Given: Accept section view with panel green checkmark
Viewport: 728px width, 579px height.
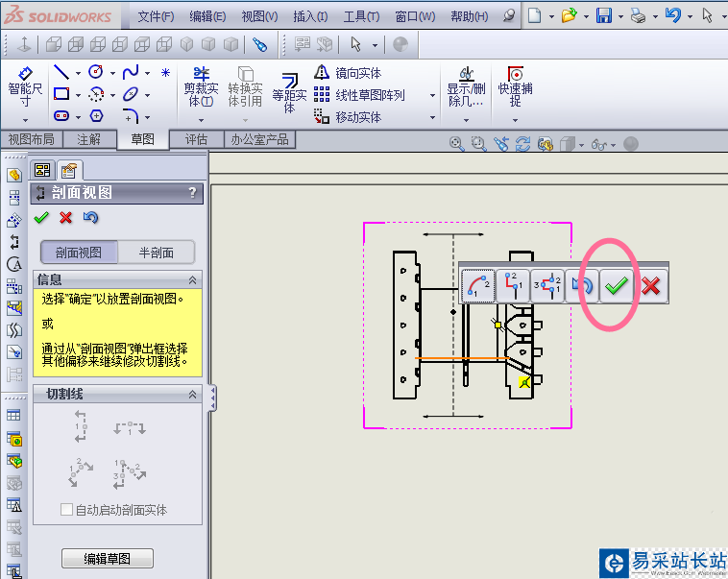Looking at the screenshot, I should coord(41,217).
